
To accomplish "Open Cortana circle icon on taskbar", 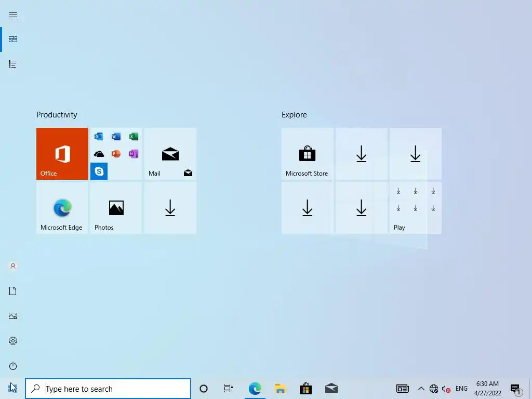I will (x=204, y=389).
